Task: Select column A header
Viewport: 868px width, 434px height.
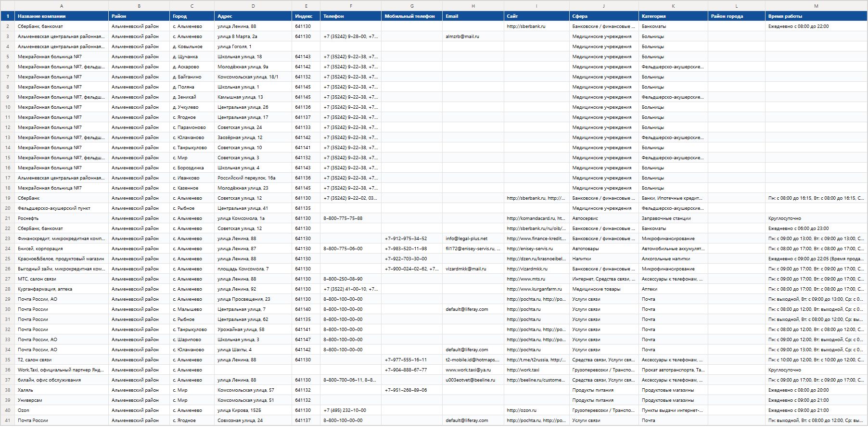Action: click(x=62, y=6)
